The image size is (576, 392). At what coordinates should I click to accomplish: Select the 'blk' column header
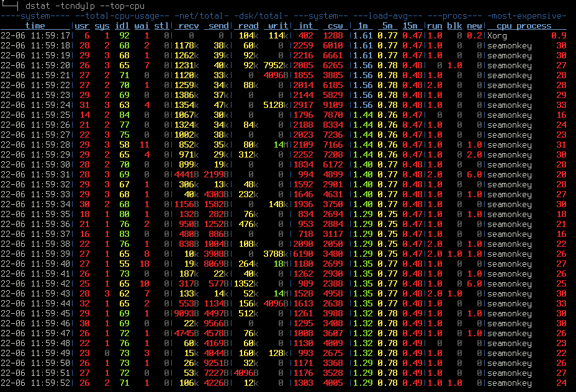pyautogui.click(x=454, y=25)
